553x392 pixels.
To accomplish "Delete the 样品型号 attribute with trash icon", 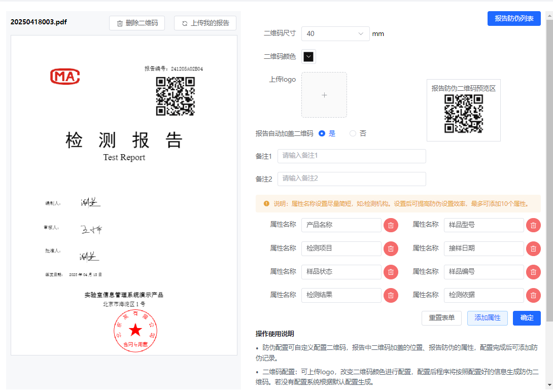I will tap(533, 225).
